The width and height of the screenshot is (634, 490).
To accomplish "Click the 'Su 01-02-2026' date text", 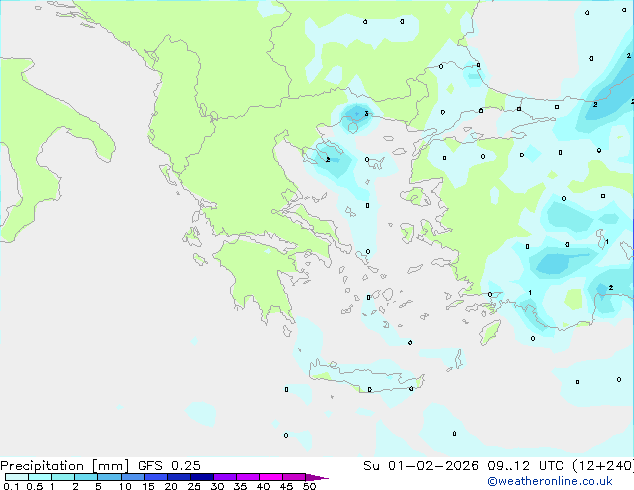I will (421, 465).
